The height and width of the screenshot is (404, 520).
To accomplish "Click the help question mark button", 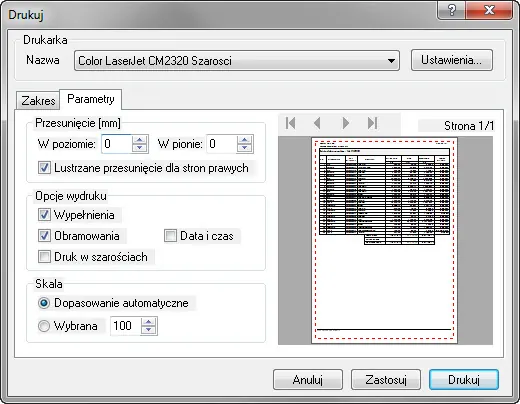I will pyautogui.click(x=451, y=10).
